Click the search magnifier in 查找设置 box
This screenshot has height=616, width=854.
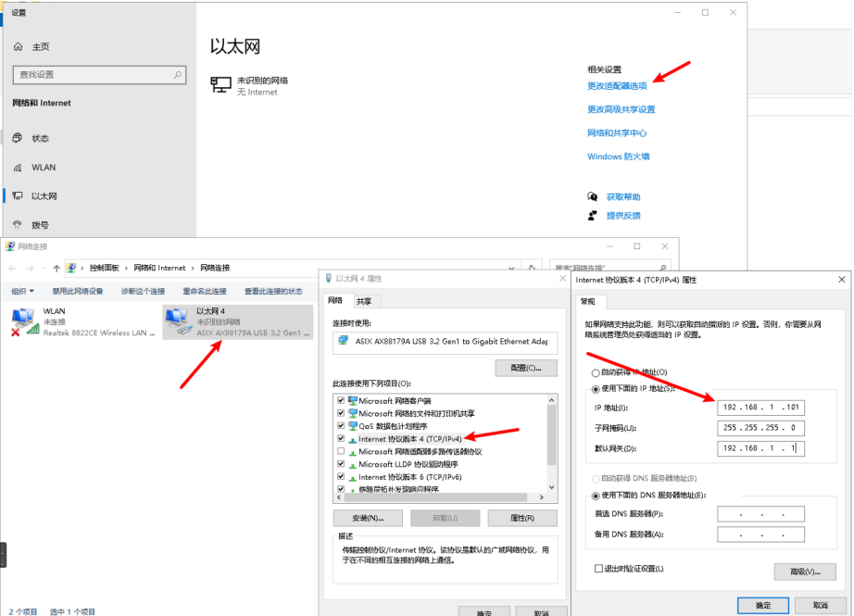[x=178, y=75]
